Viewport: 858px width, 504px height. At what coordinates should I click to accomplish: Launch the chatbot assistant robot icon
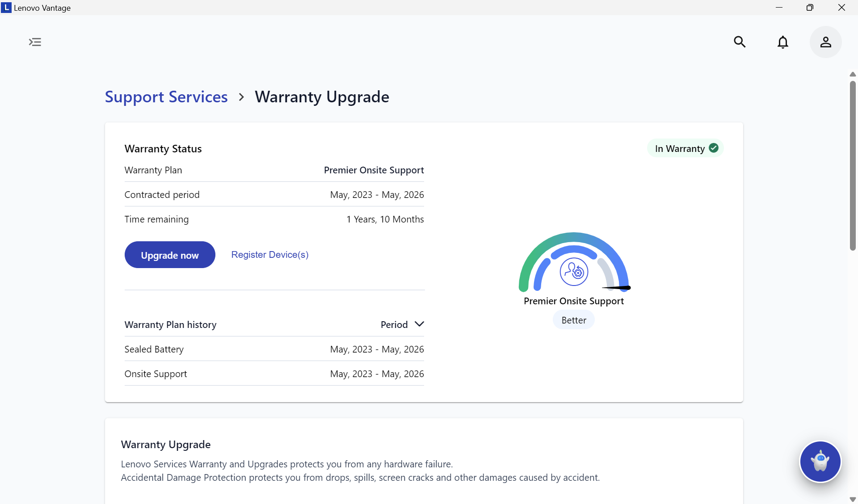coord(820,462)
